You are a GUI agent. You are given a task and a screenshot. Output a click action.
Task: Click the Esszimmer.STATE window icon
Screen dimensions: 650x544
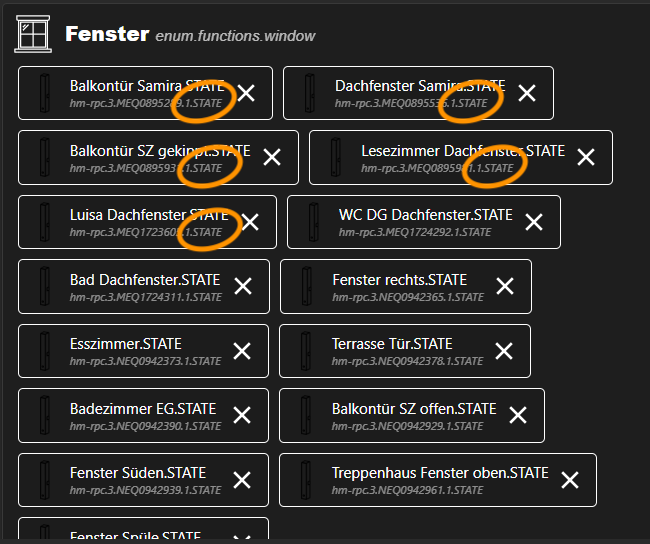click(44, 351)
